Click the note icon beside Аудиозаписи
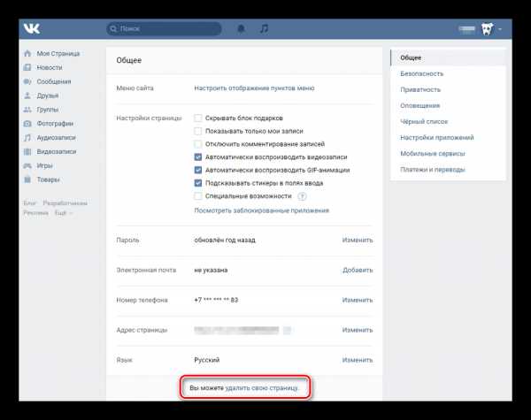 tap(27, 138)
